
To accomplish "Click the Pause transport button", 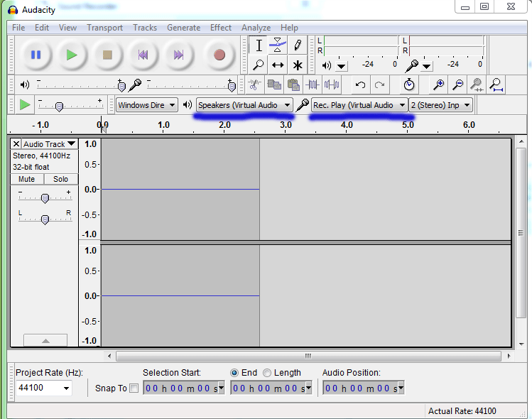I will click(x=36, y=55).
